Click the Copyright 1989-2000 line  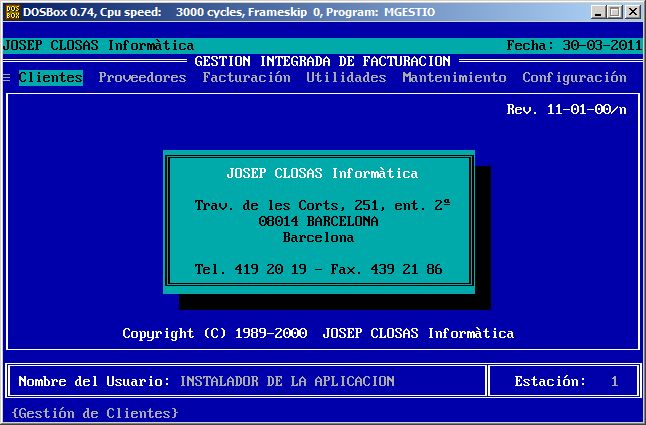point(318,334)
